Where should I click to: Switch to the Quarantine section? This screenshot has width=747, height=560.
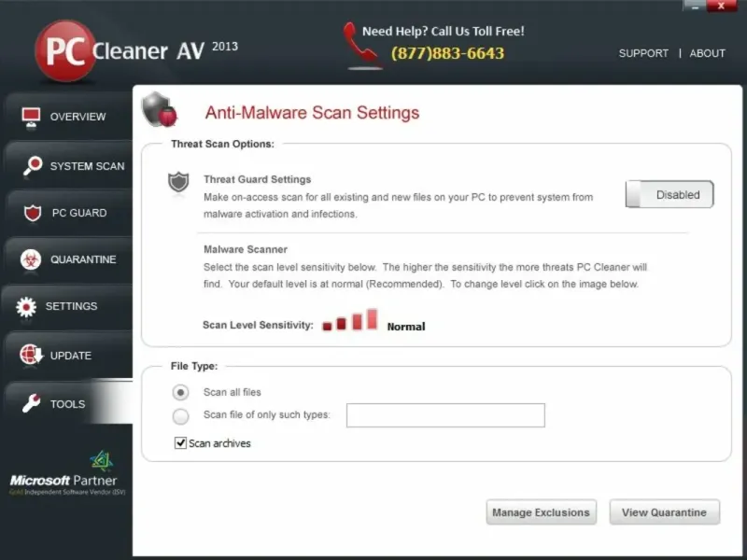pos(68,259)
